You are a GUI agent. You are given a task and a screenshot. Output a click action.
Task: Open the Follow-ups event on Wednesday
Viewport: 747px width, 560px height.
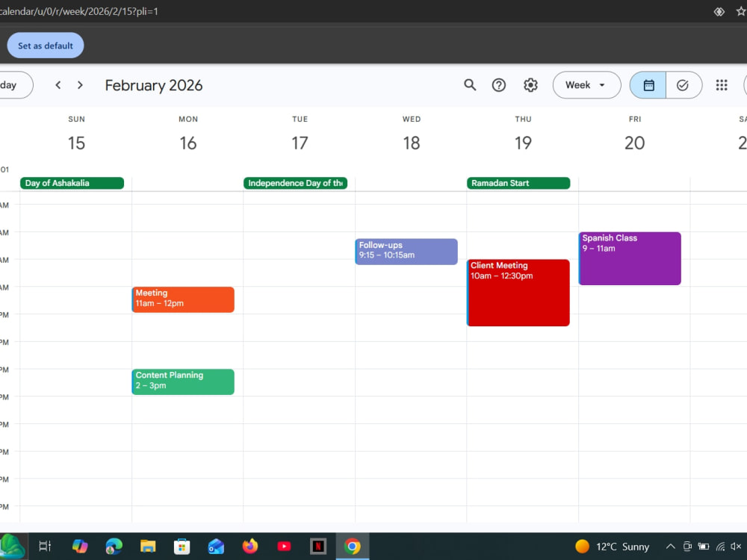pos(406,252)
